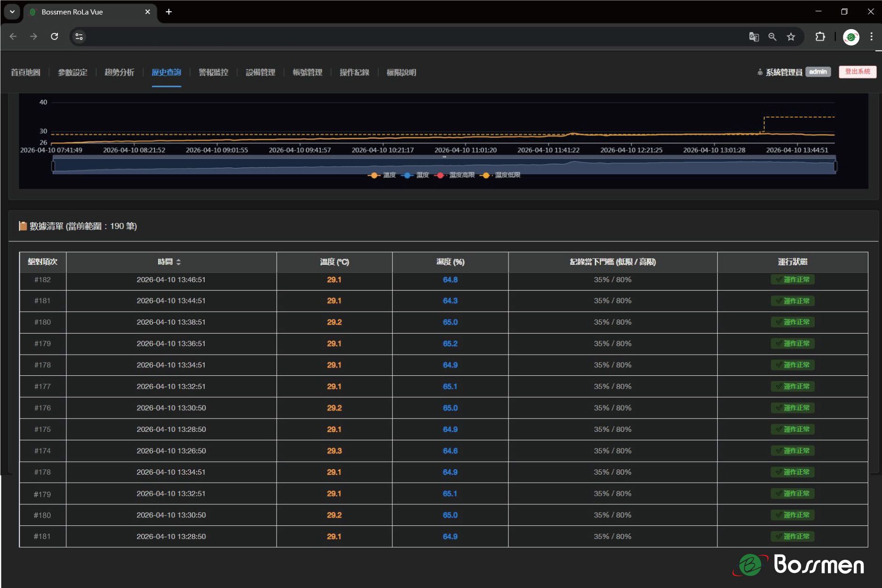This screenshot has width=882, height=588.
Task: Open the Chrome profile avatar
Action: (x=851, y=37)
